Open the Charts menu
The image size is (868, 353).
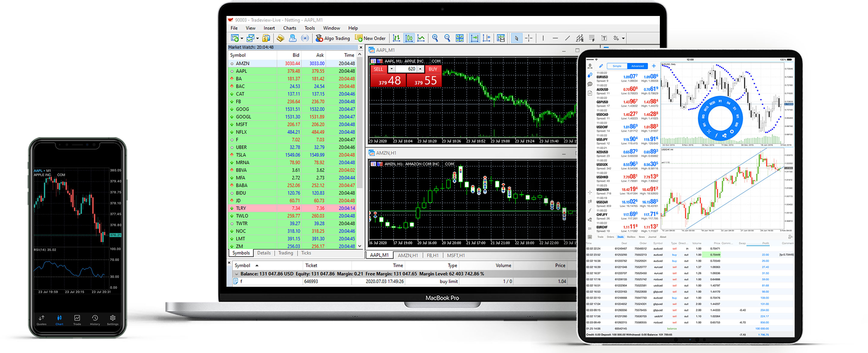point(289,28)
